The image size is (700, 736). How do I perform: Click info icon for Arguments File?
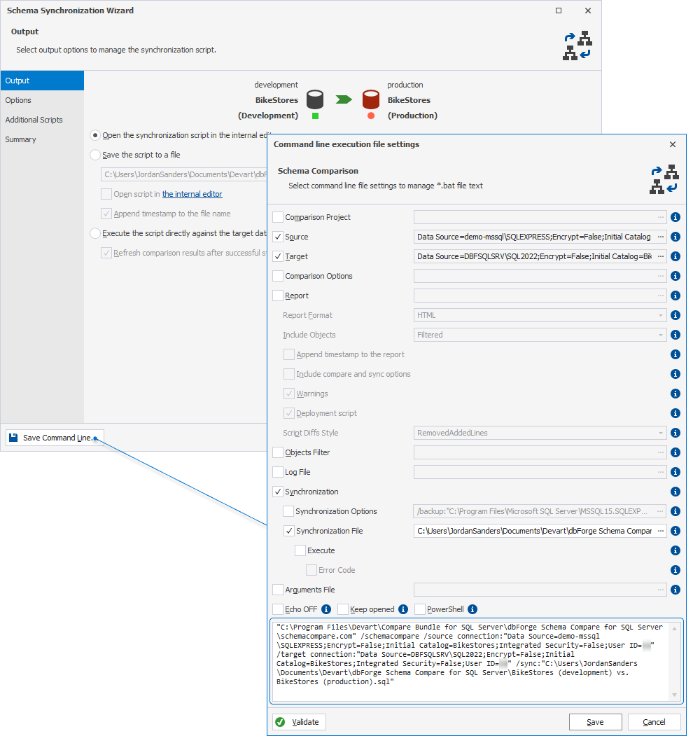tap(675, 590)
